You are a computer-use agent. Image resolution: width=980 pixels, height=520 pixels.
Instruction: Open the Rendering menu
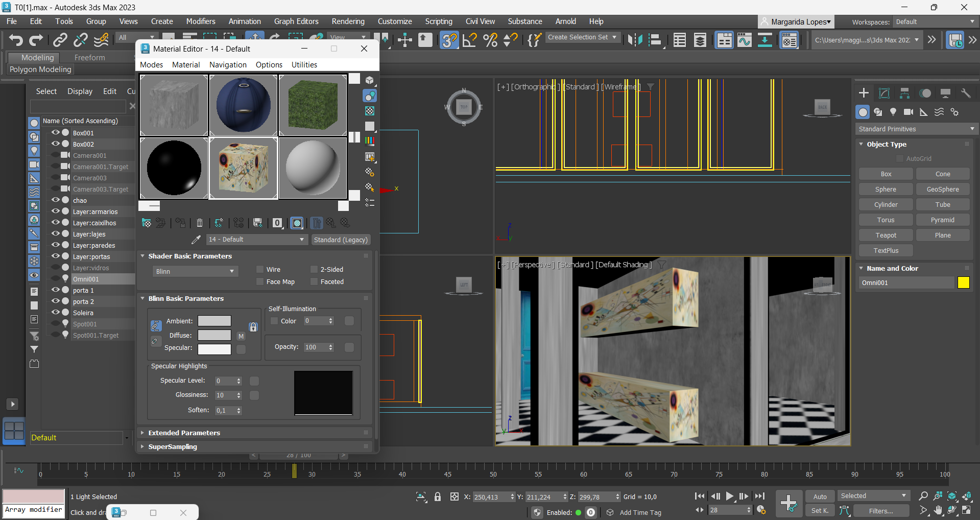click(x=348, y=21)
